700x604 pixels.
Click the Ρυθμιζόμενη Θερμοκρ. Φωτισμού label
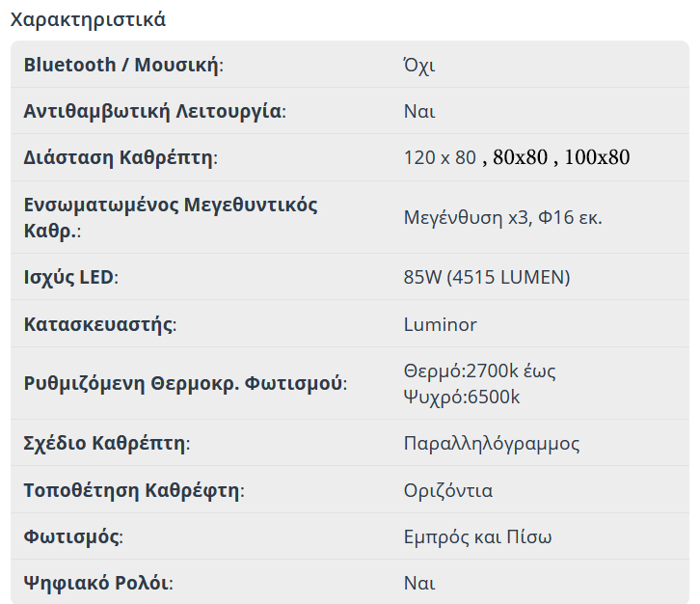pyautogui.click(x=185, y=383)
